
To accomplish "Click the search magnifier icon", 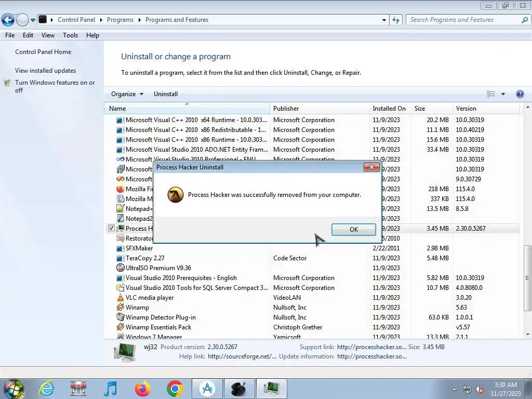I will click(x=525, y=20).
